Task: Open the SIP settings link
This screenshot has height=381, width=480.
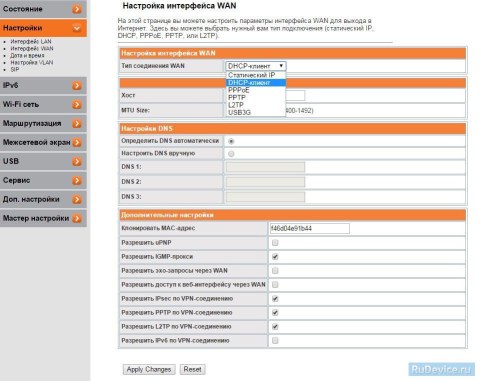Action: tap(15, 70)
